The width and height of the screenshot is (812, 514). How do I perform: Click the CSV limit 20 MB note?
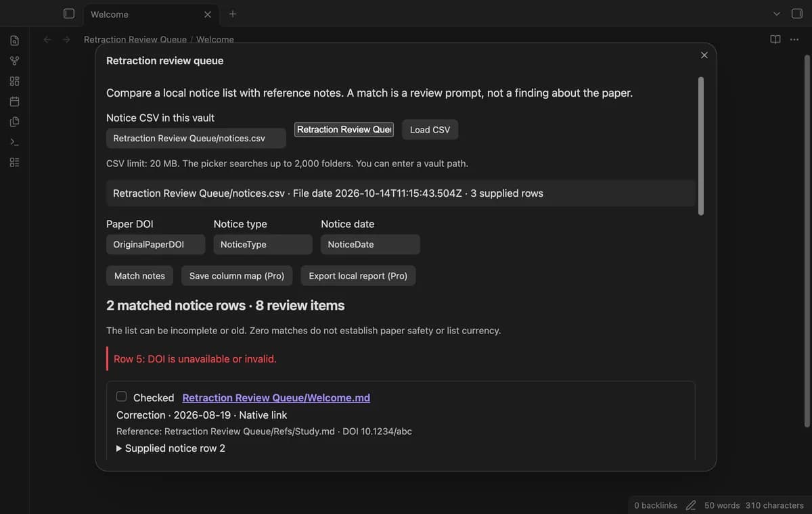[287, 163]
